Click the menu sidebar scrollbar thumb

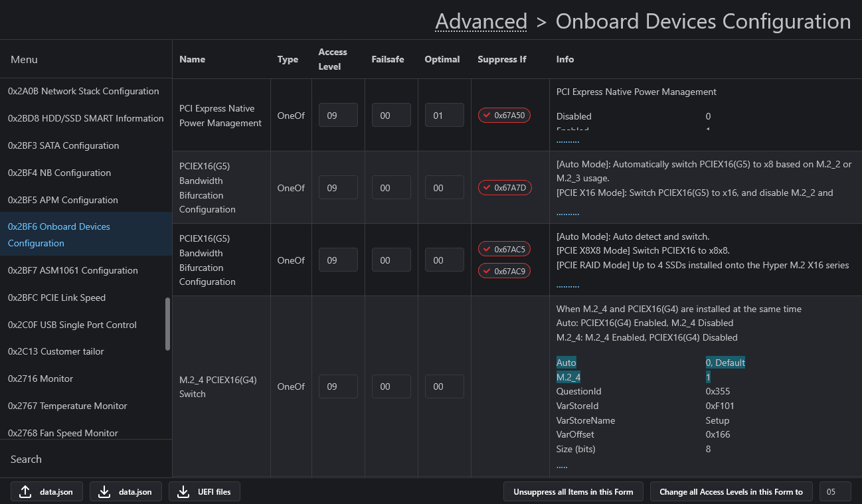point(167,324)
